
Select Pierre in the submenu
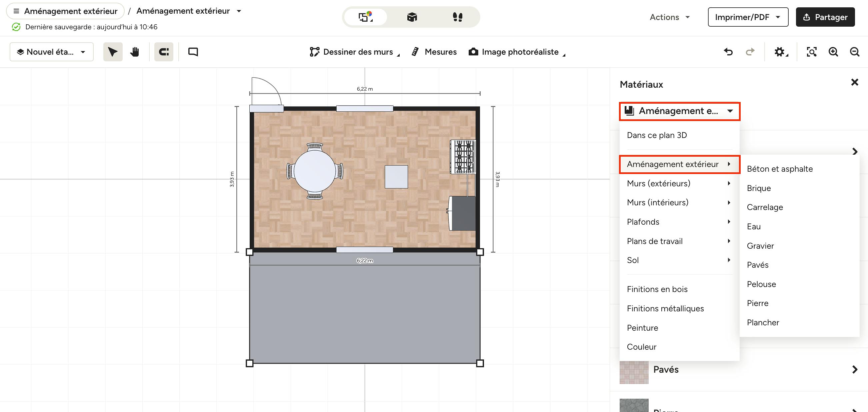point(799,303)
